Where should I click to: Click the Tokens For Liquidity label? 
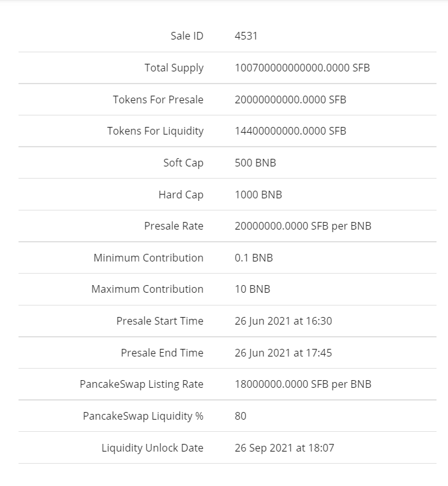point(155,131)
